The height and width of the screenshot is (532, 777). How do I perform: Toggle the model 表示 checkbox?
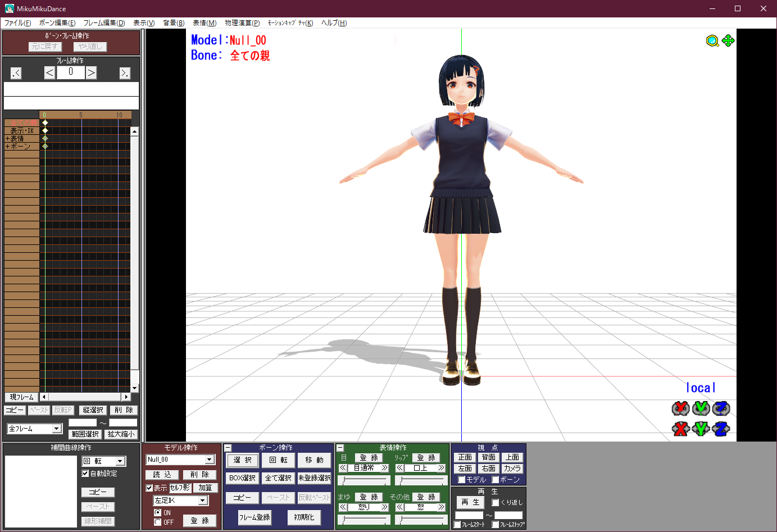point(149,488)
